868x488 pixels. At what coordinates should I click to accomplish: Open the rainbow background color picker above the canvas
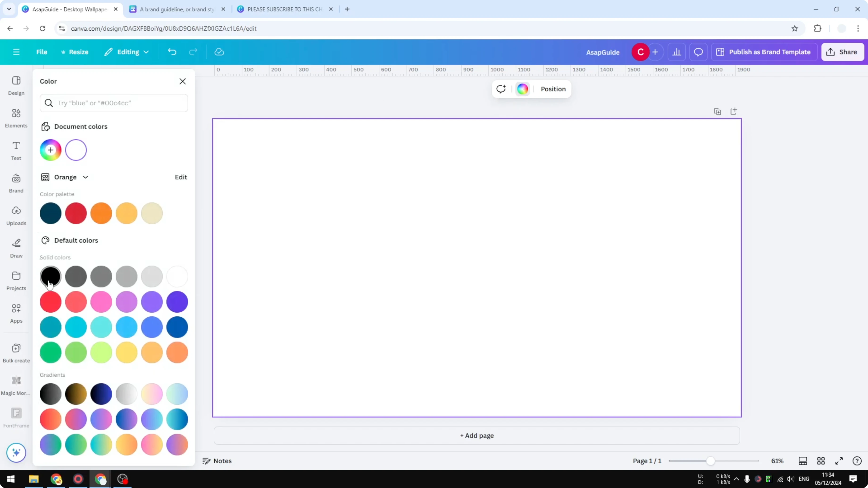coord(522,89)
